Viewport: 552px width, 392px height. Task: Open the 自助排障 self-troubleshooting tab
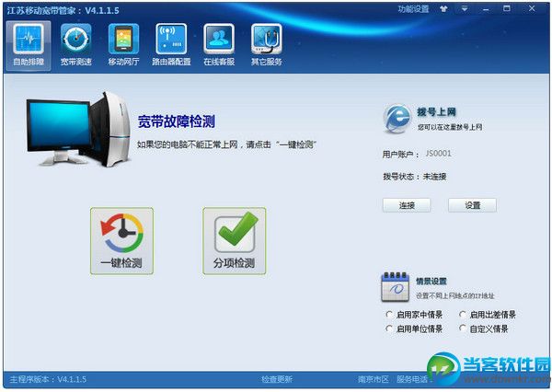click(x=29, y=46)
